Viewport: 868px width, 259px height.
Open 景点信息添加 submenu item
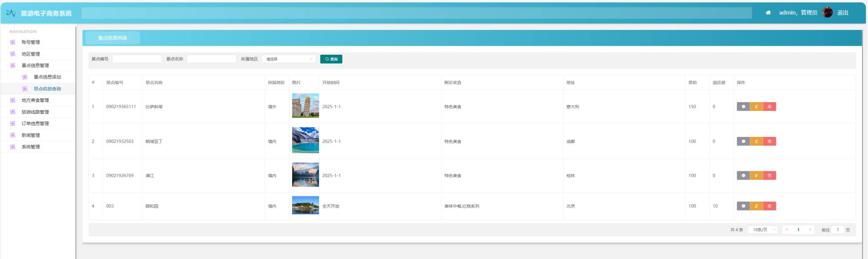click(x=47, y=77)
